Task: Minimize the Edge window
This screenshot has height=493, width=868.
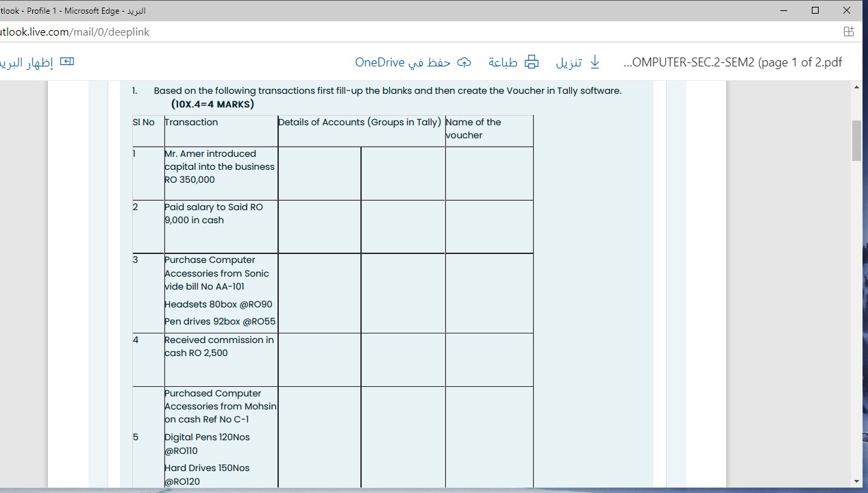Action: click(784, 10)
